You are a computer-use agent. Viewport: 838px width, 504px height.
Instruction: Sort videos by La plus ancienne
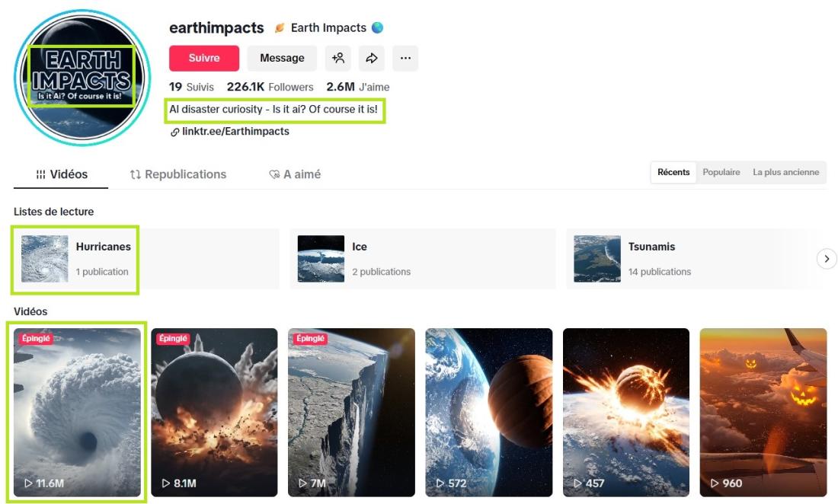pyautogui.click(x=785, y=173)
